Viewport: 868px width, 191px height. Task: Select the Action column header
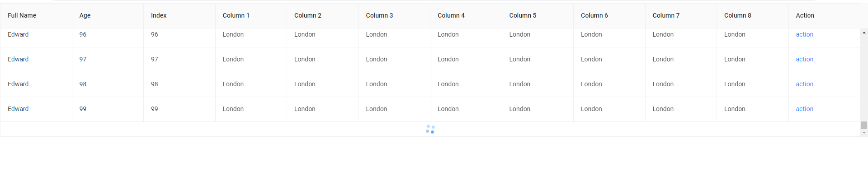pyautogui.click(x=805, y=15)
